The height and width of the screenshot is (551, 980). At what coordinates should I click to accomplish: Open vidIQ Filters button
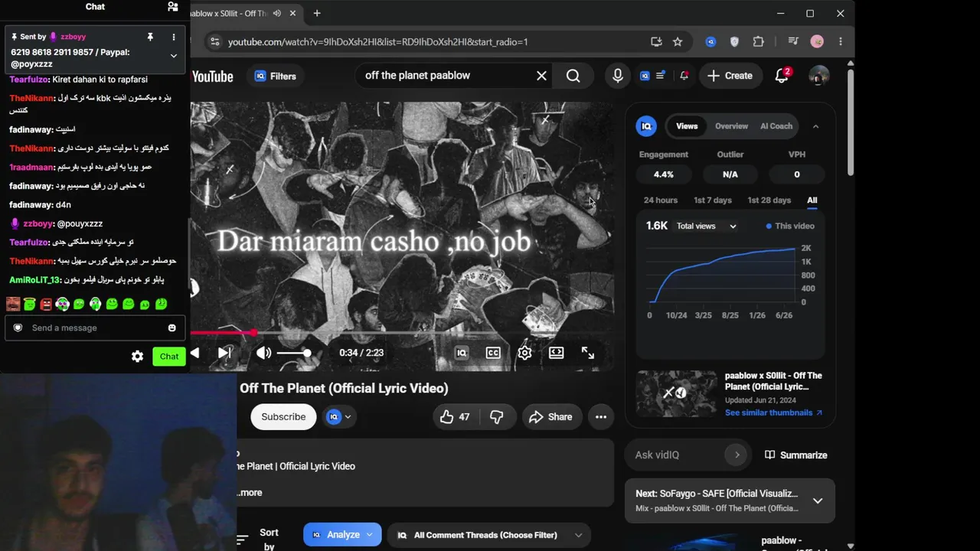coord(275,76)
